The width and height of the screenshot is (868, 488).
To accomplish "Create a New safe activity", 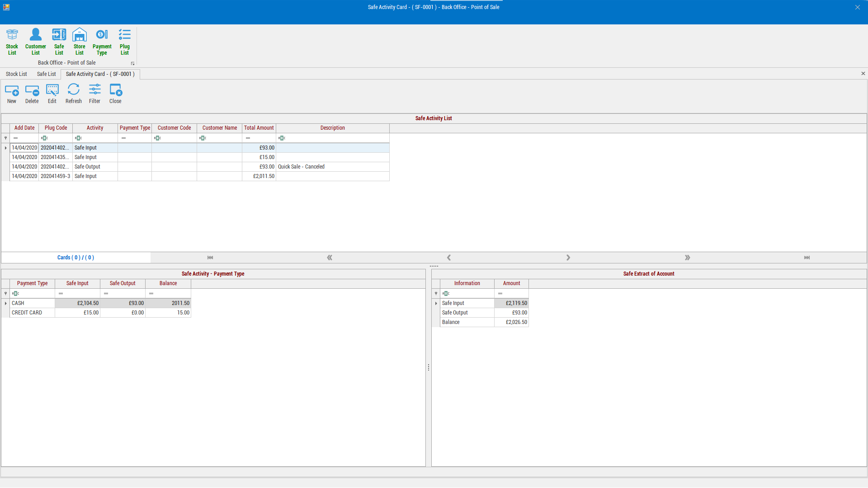I will [x=12, y=94].
